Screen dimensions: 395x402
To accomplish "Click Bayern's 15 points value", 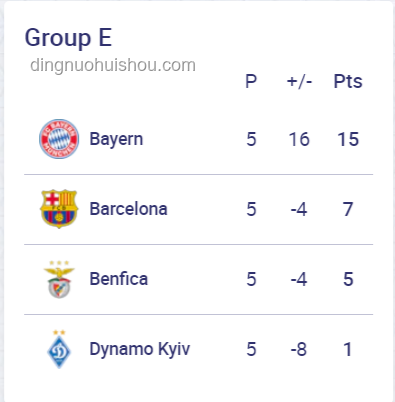I will pyautogui.click(x=348, y=139).
